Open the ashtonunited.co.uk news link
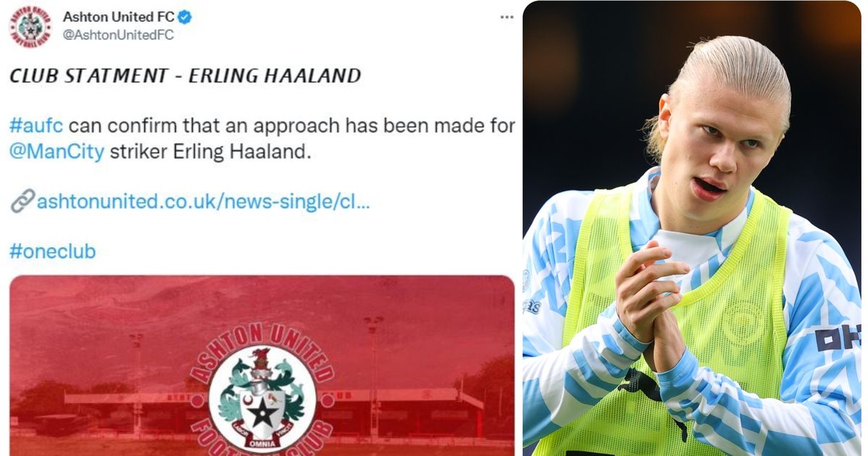 [203, 202]
